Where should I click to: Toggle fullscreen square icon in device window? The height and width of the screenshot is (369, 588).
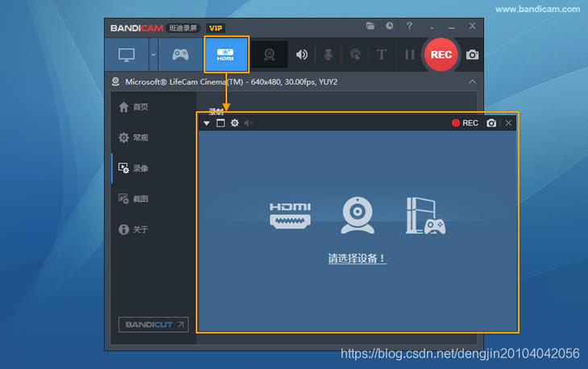click(x=221, y=123)
